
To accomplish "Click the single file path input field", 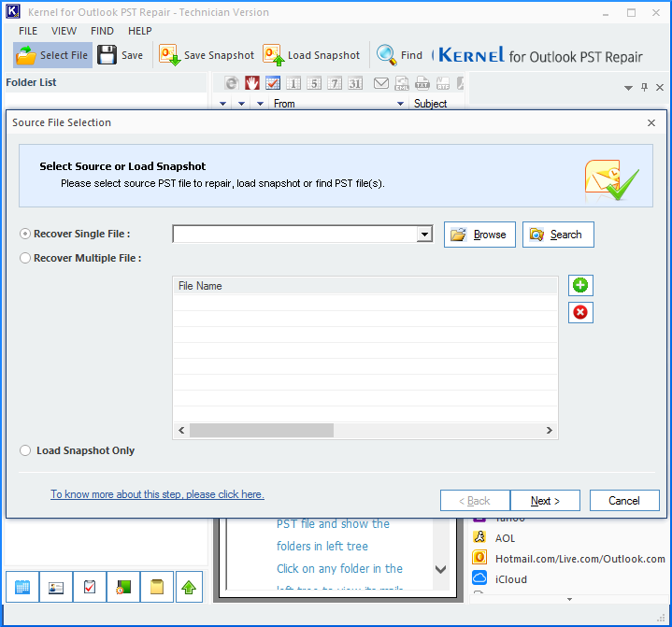I will [294, 234].
